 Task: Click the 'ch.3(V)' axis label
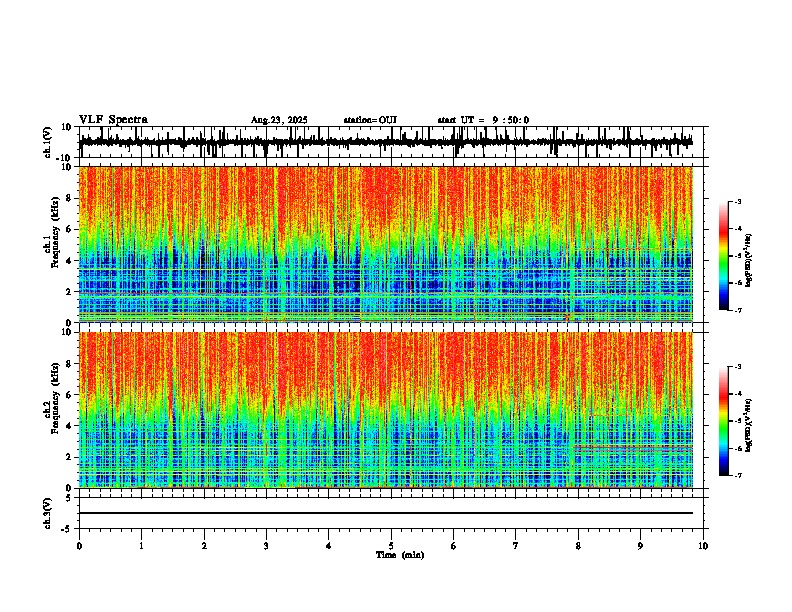[48, 513]
